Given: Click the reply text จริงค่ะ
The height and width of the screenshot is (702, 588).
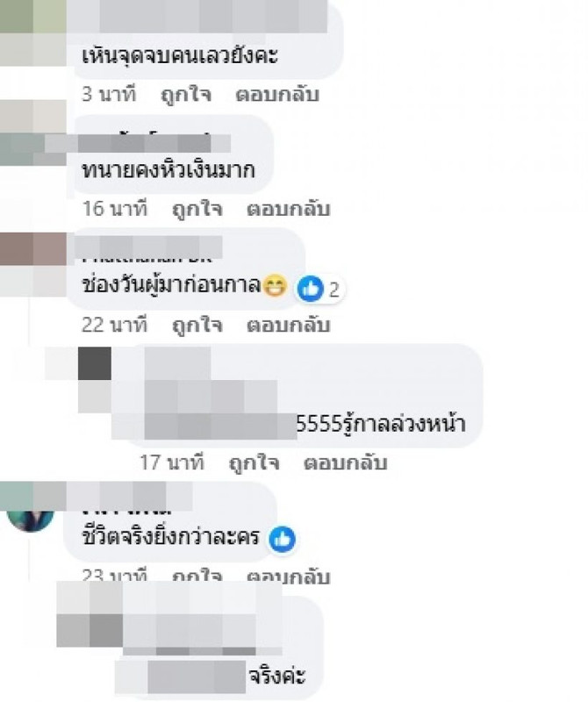Looking at the screenshot, I should [x=276, y=676].
